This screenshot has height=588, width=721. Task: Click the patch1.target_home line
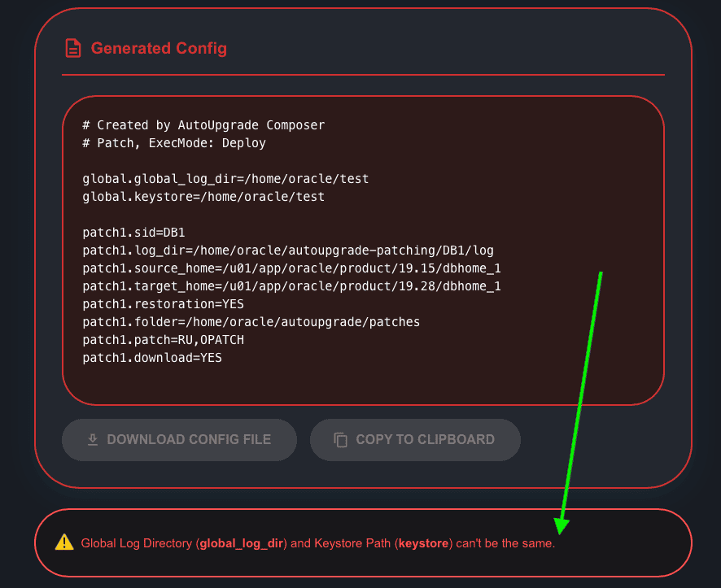pyautogui.click(x=291, y=286)
